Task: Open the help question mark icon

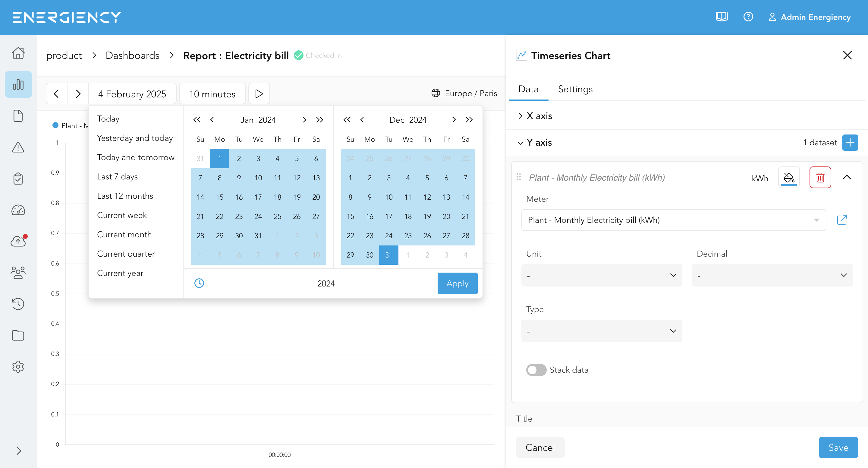Action: (x=748, y=17)
